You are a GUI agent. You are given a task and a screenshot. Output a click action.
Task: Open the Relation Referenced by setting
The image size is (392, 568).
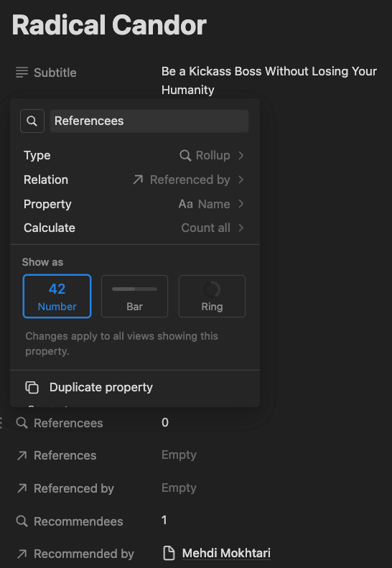(134, 180)
